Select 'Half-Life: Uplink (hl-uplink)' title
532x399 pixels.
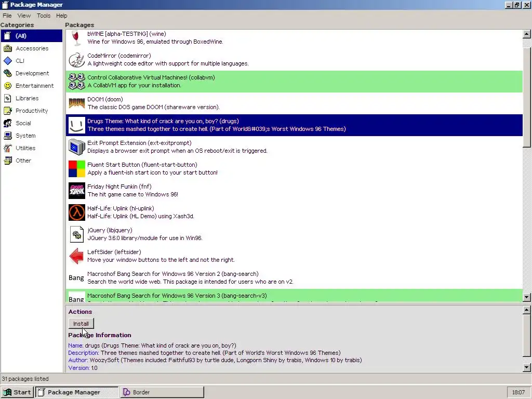tap(121, 208)
